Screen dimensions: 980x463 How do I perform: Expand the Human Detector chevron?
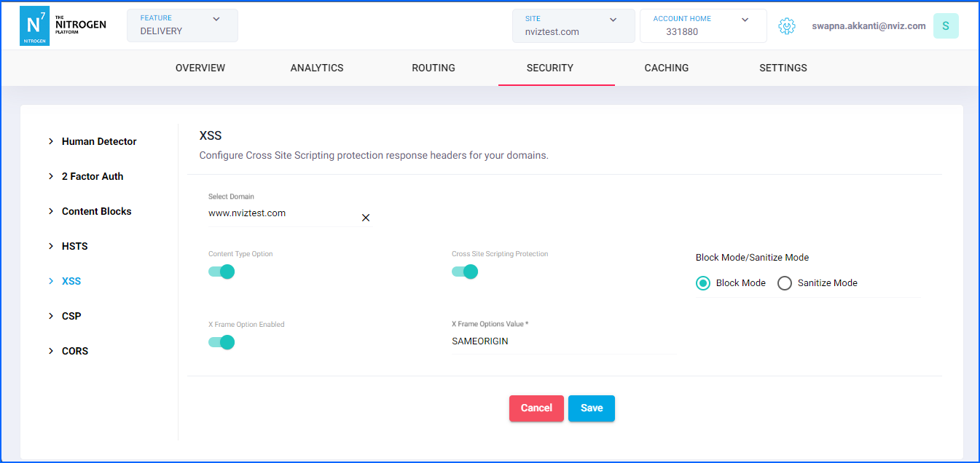tap(51, 141)
